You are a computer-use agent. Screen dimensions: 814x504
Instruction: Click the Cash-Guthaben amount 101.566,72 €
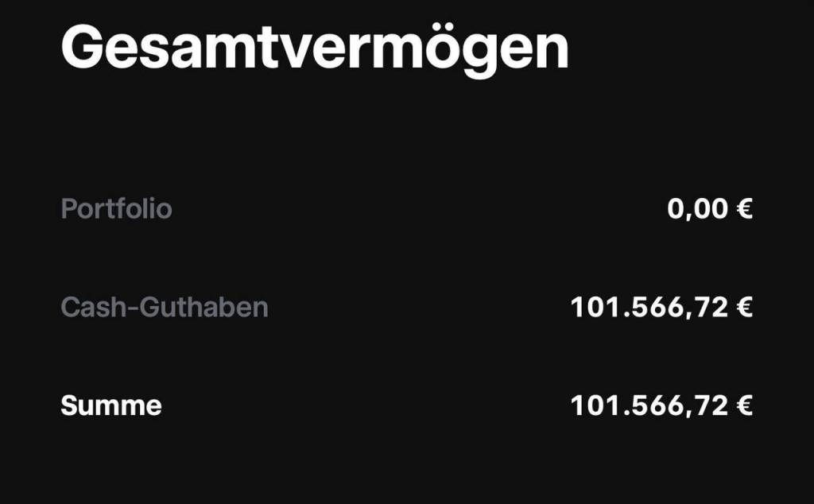tap(661, 308)
